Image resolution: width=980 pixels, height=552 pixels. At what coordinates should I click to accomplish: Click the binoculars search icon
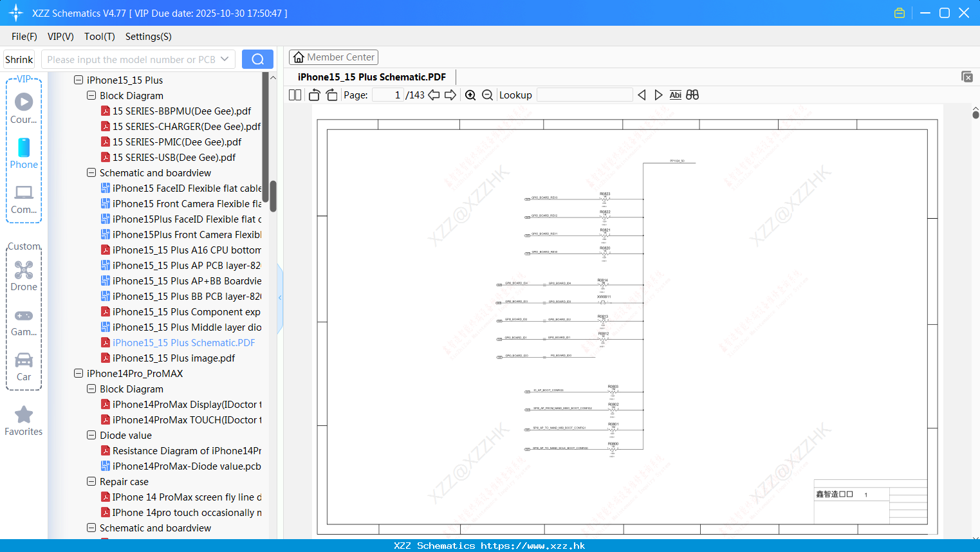[692, 95]
